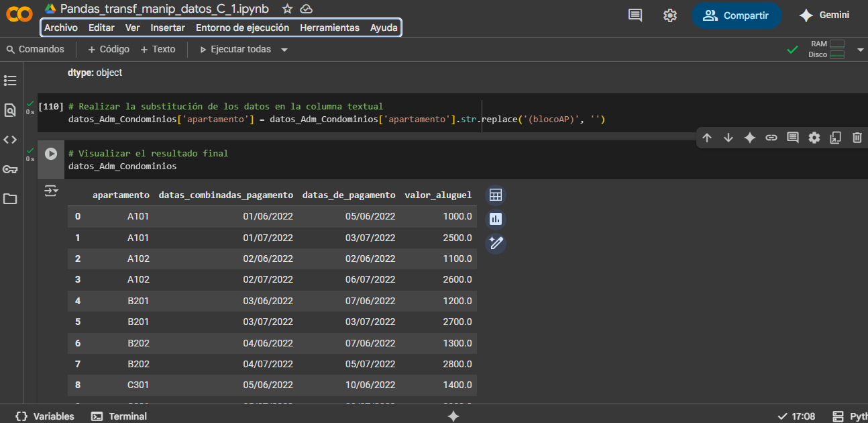Click the Gemini sparkle icon in cell toolbar
This screenshot has width=868, height=423.
(750, 138)
